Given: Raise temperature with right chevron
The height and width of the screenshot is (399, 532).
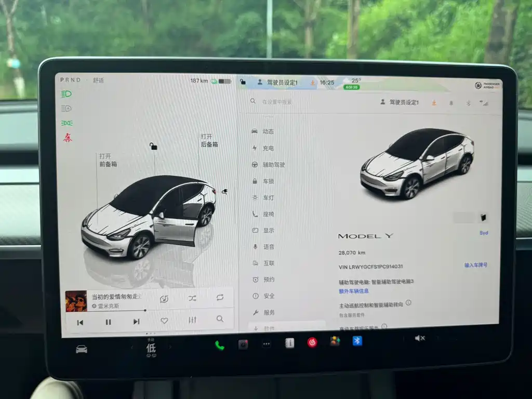Looking at the screenshot, I should coord(170,347).
